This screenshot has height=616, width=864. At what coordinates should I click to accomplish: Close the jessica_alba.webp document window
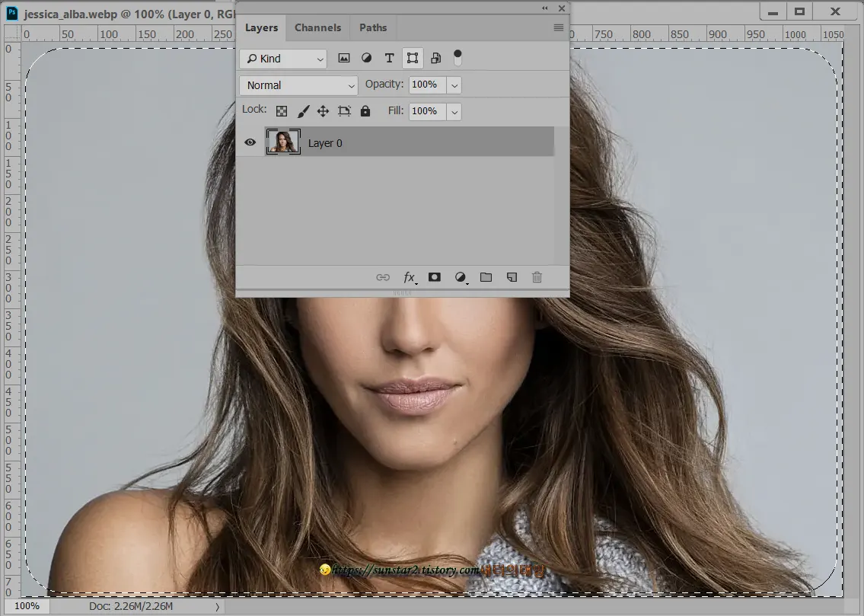tap(835, 11)
